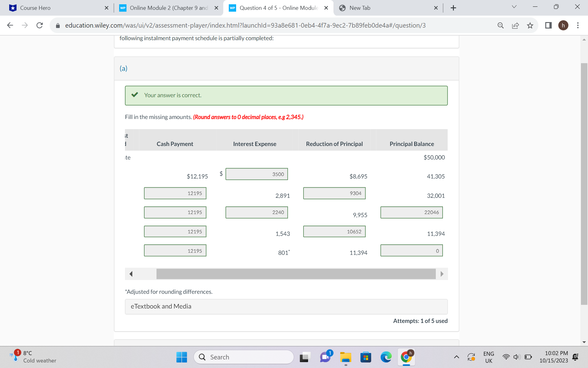Open the tab search chevron dropdown
The width and height of the screenshot is (588, 368).
coord(514,6)
